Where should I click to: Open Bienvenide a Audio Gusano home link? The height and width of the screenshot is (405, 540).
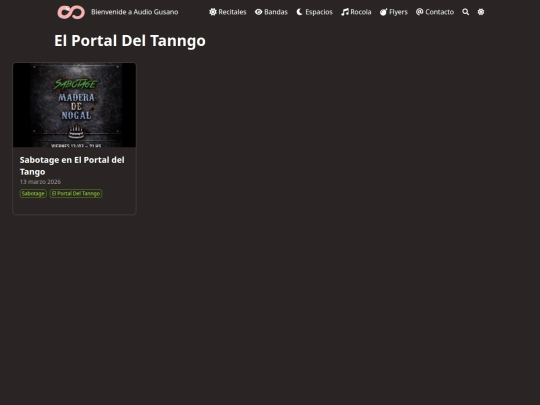click(x=135, y=12)
